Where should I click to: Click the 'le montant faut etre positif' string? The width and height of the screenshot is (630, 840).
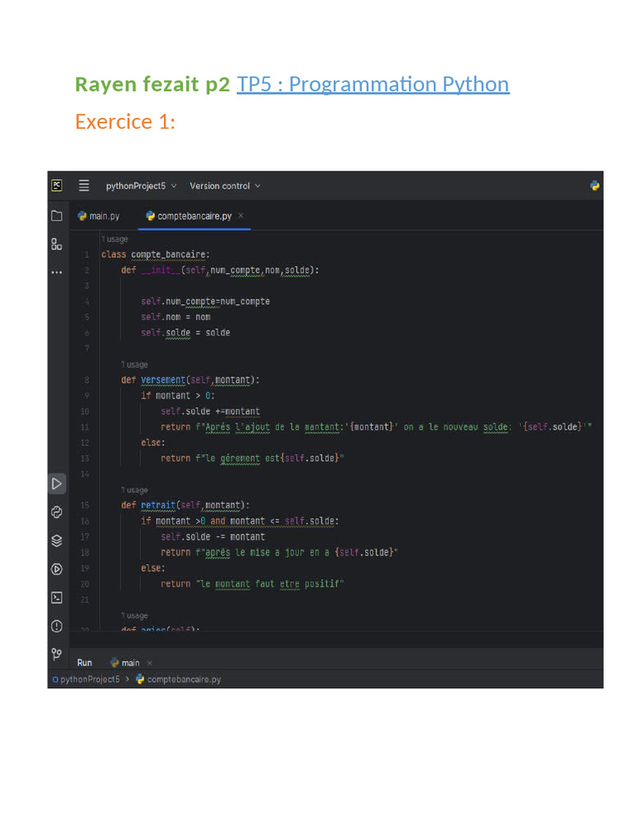270,584
